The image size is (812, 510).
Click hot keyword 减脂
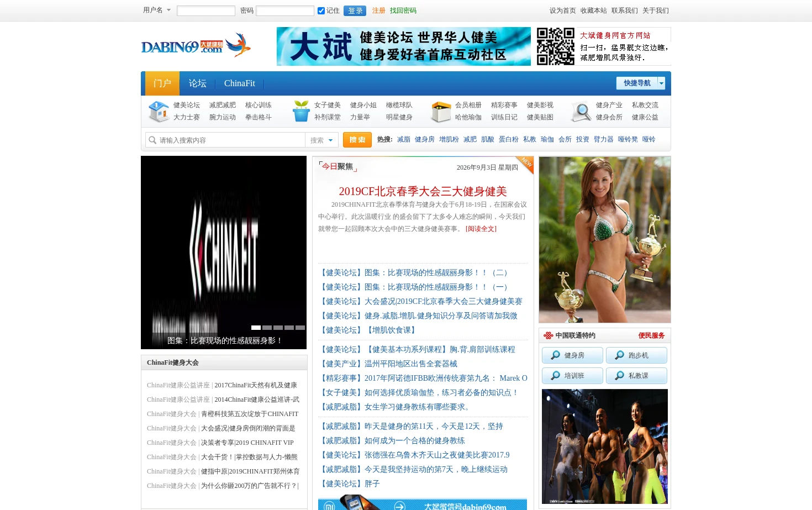(x=404, y=140)
